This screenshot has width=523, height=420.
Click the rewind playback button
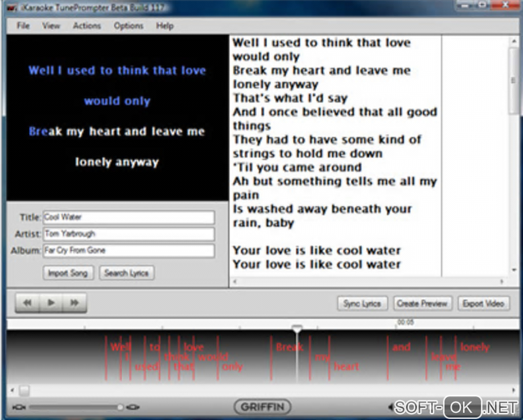(x=27, y=303)
